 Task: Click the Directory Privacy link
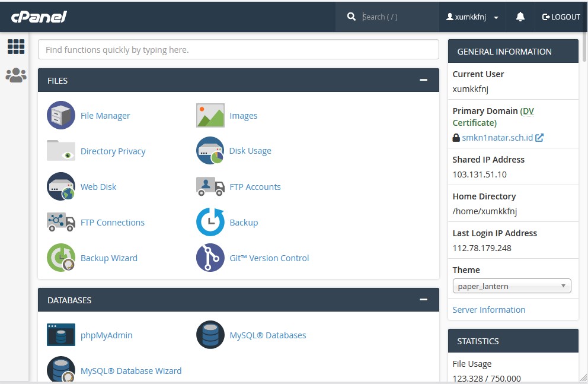click(113, 151)
